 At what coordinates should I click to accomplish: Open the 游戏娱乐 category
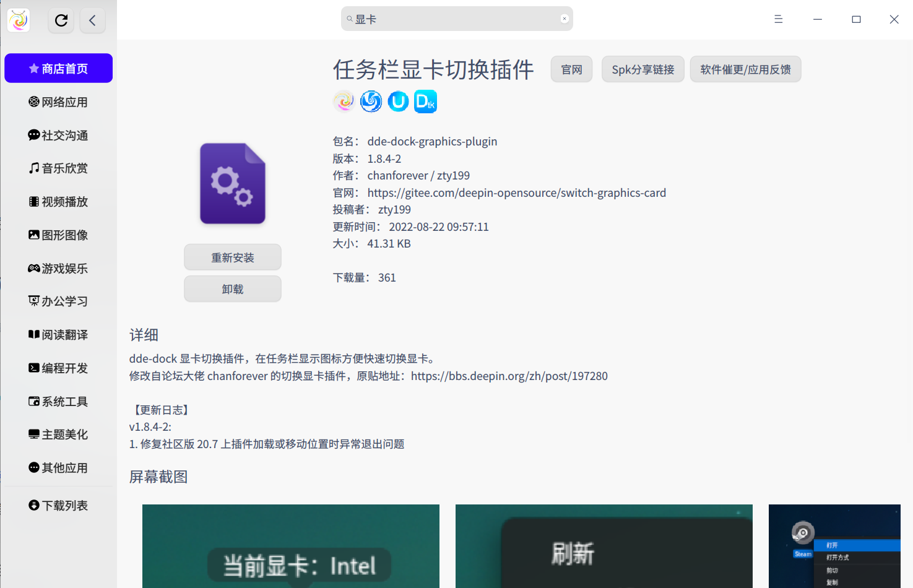tap(59, 269)
